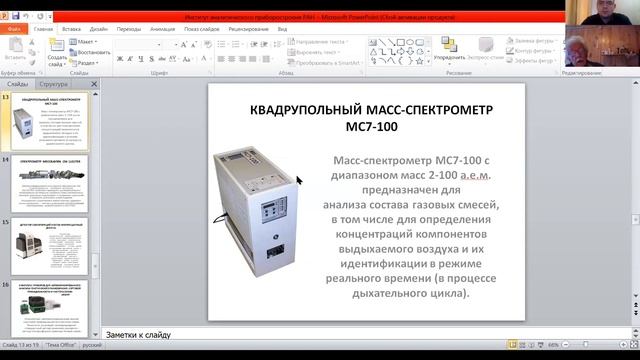Increase font size with the large A button

(184, 44)
